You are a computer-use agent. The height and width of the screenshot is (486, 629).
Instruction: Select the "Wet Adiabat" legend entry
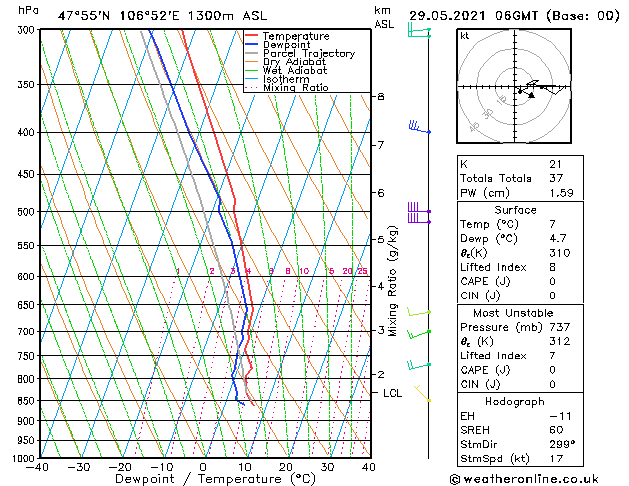coord(295,70)
